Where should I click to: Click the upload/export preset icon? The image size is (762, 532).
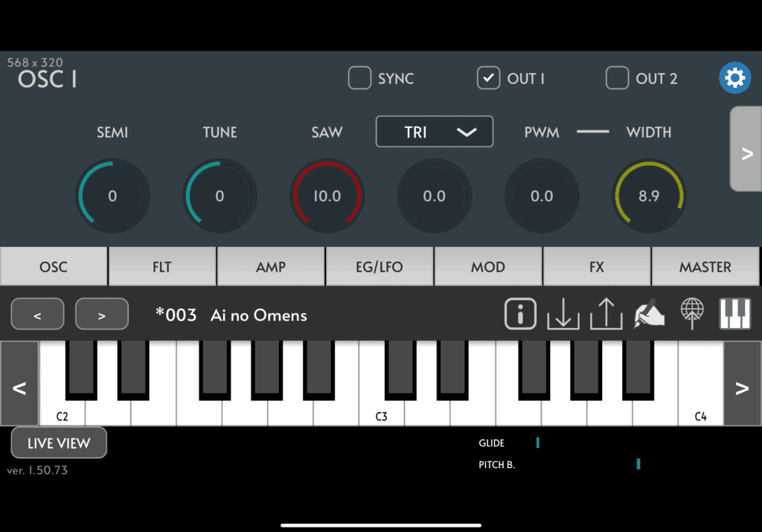[606, 314]
